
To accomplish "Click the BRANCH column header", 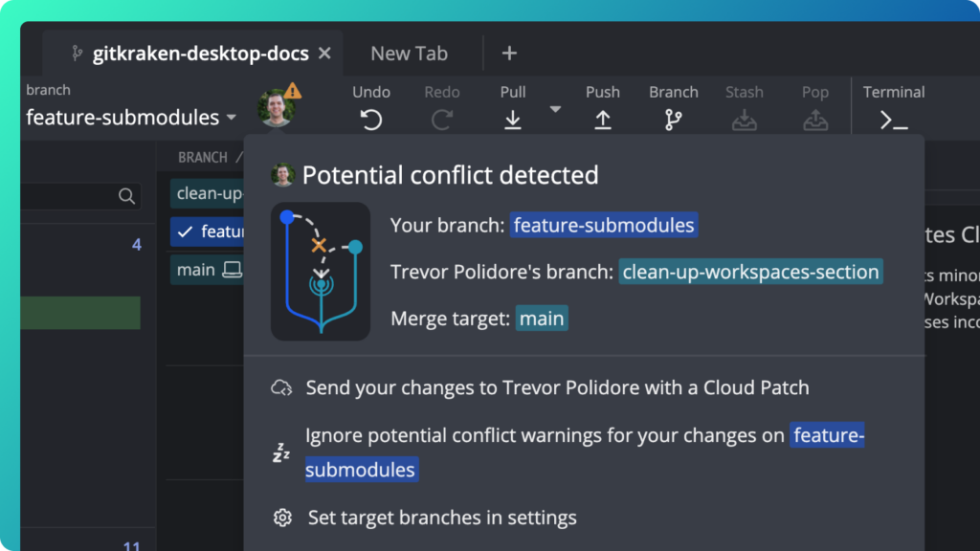I will pos(203,158).
